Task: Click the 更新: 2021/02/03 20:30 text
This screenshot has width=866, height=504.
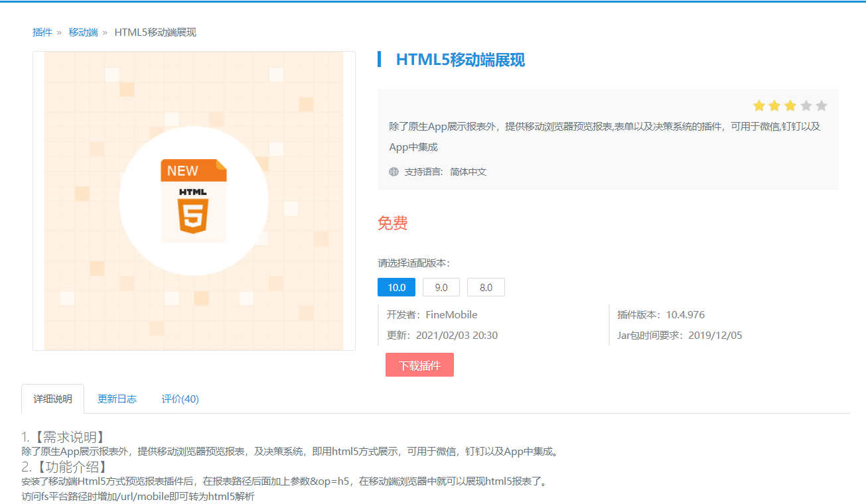Action: coord(442,335)
